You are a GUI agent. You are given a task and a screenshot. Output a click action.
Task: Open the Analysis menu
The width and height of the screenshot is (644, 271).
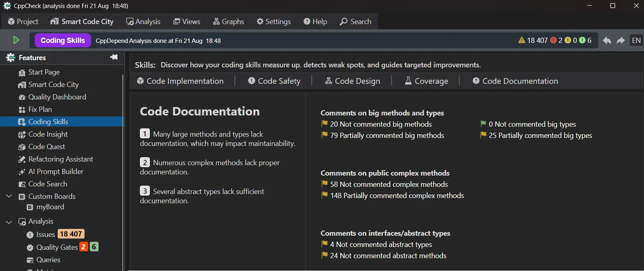point(143,21)
